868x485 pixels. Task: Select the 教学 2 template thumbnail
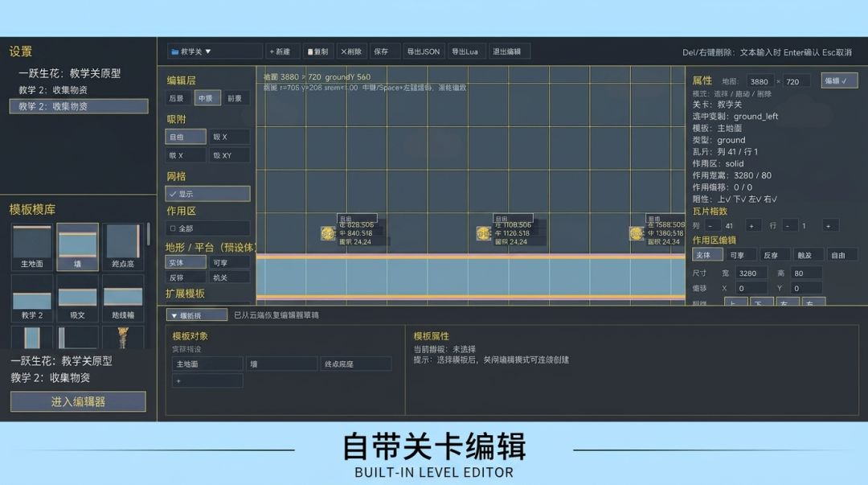click(x=32, y=298)
